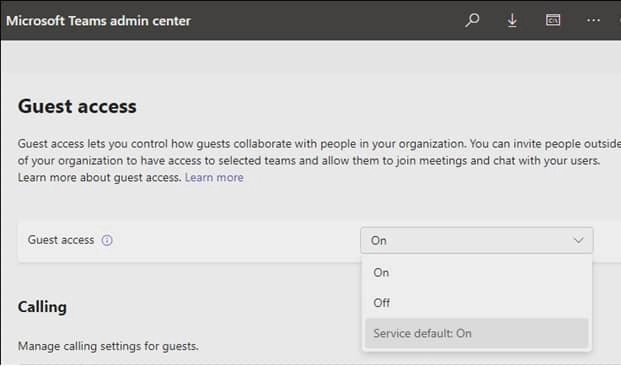Click the download arrow icon
This screenshot has width=621, height=367.
click(x=512, y=20)
